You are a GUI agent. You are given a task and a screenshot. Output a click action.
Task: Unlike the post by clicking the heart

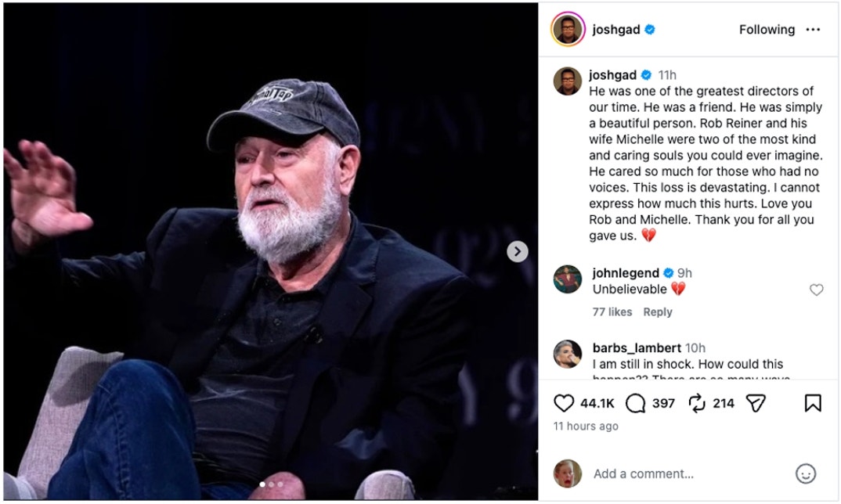[564, 404]
